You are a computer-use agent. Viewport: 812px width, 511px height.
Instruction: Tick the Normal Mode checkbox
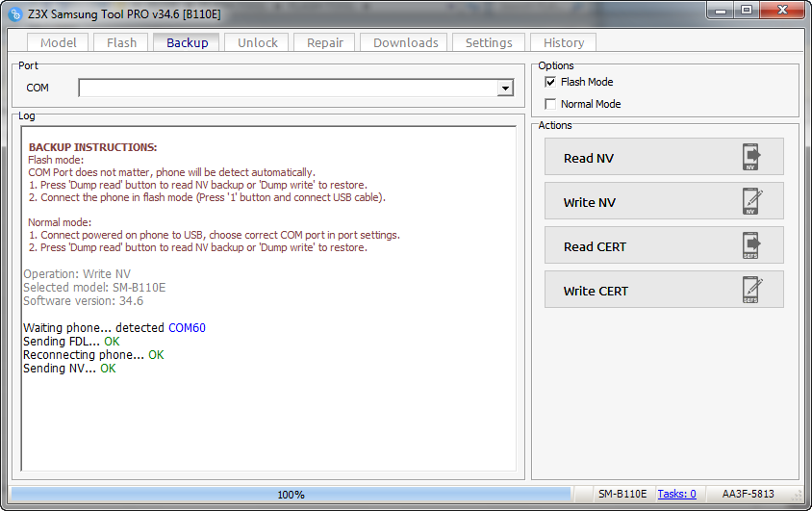pos(550,104)
